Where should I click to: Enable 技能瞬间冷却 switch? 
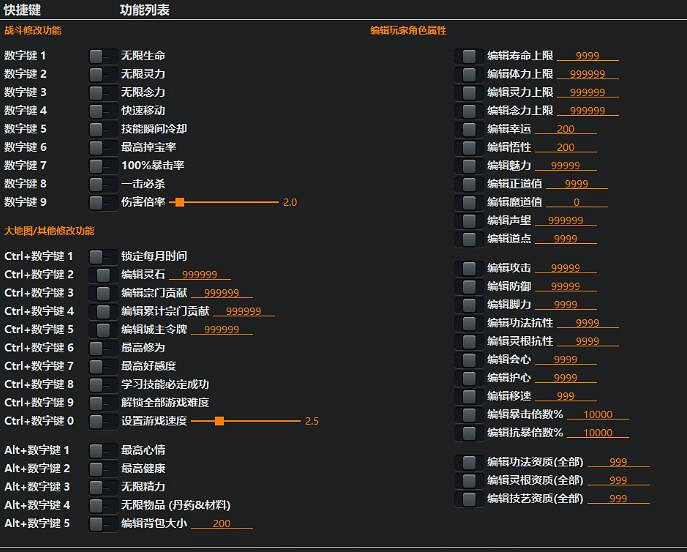click(102, 129)
